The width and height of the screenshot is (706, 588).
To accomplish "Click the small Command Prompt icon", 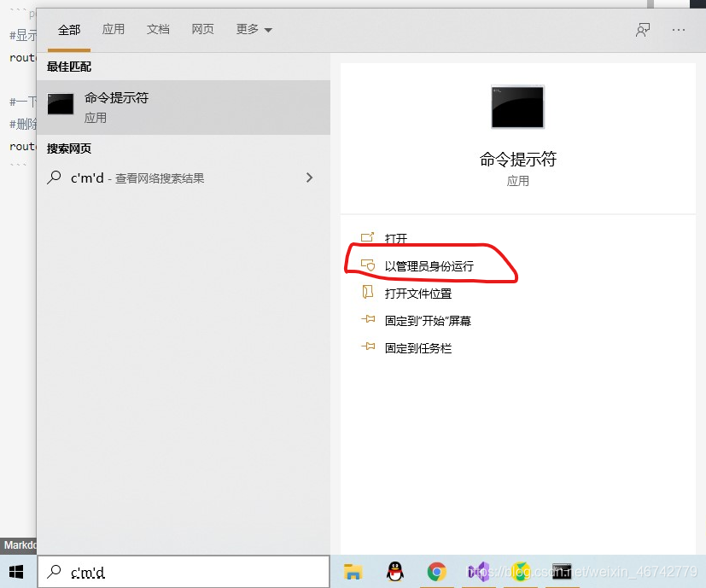I will (x=61, y=104).
